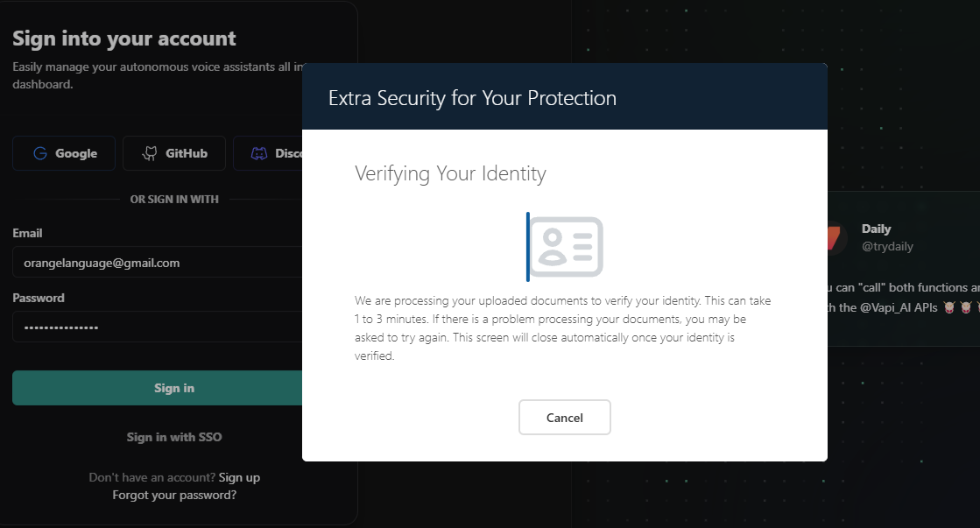Click the Discord logo icon

pyautogui.click(x=259, y=153)
